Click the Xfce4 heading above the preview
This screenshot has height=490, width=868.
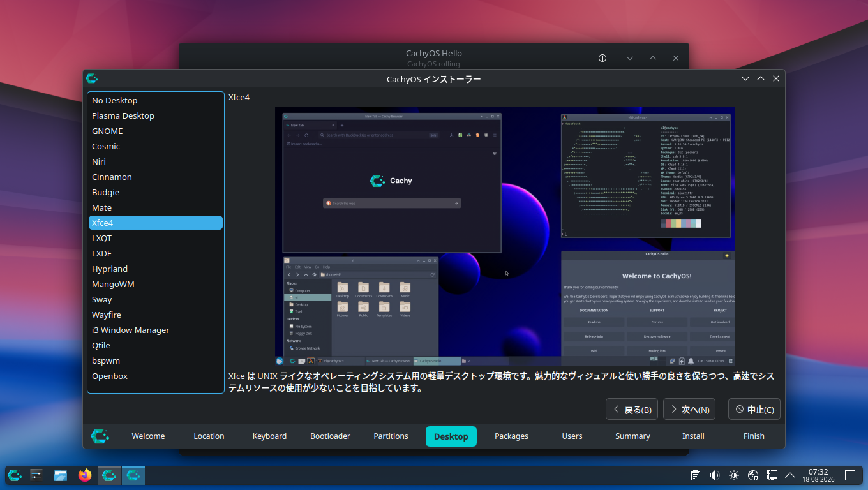[239, 97]
